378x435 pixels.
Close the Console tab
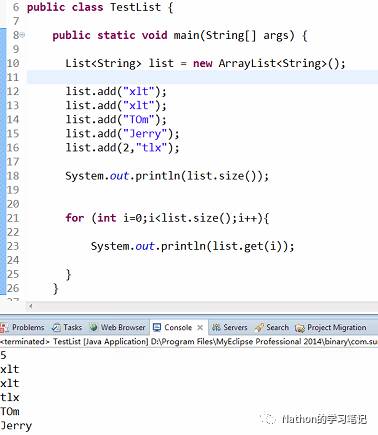(200, 328)
